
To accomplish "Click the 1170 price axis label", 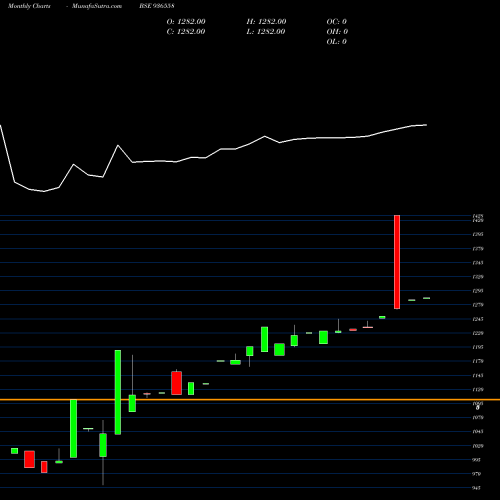I will (478, 361).
